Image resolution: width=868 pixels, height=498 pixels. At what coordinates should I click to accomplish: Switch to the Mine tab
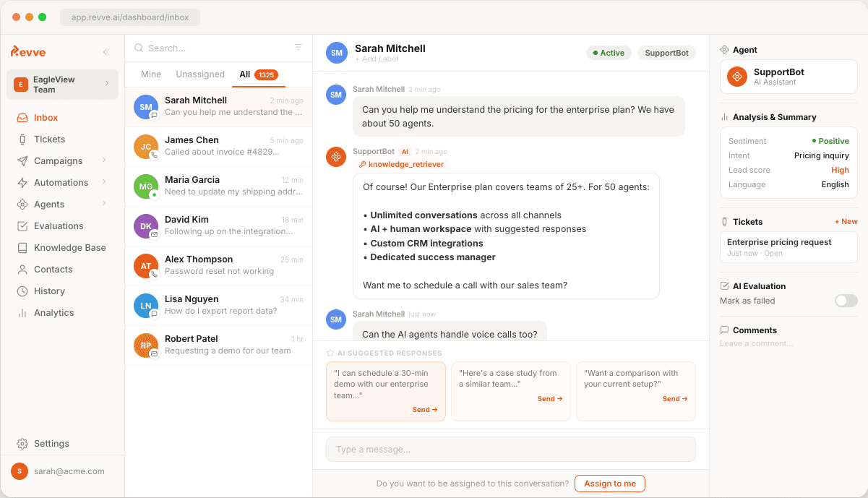click(151, 74)
